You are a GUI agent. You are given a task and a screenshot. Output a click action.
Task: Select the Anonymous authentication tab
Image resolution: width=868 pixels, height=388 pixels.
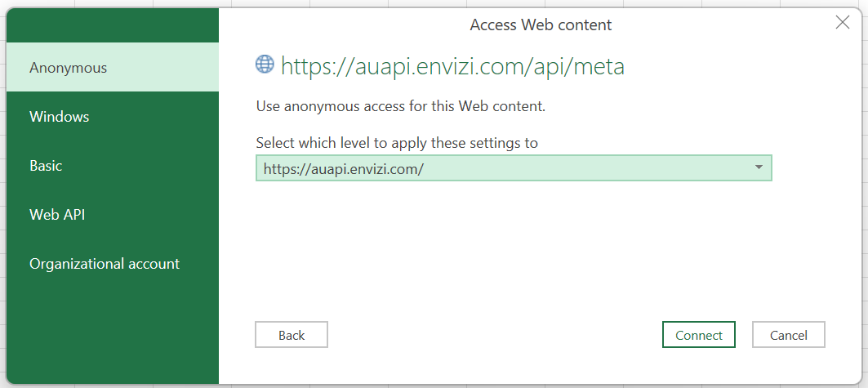113,68
